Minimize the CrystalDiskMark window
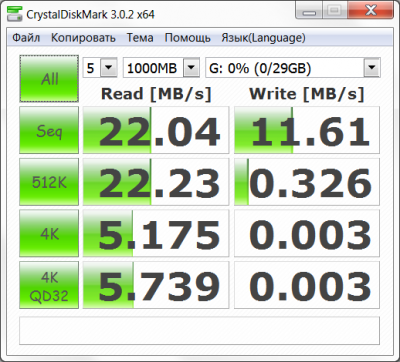 tap(310, 12)
